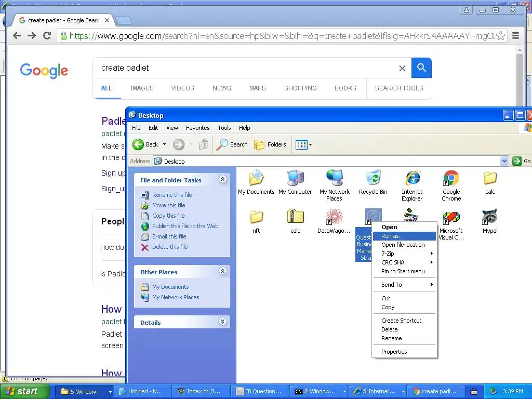Click the Back arrow in Desktop window
The image size is (532, 399).
coord(145,144)
